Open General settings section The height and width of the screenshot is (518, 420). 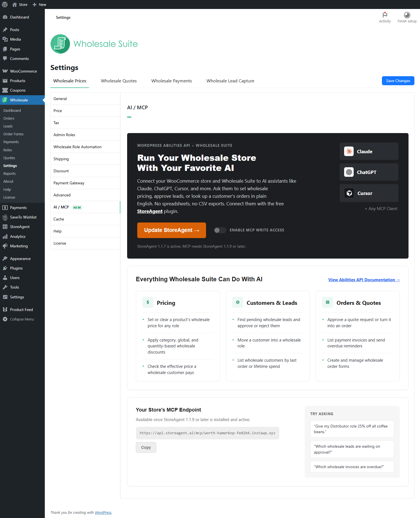tap(85, 99)
